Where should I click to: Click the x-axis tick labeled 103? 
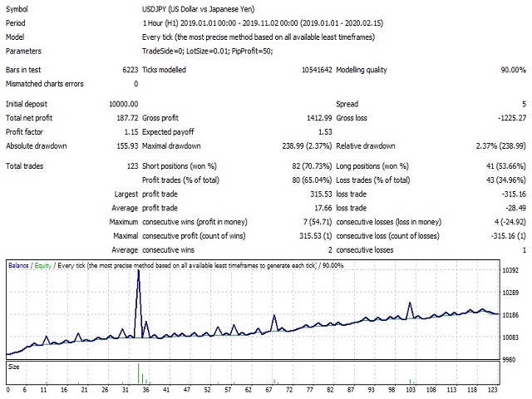click(x=411, y=390)
